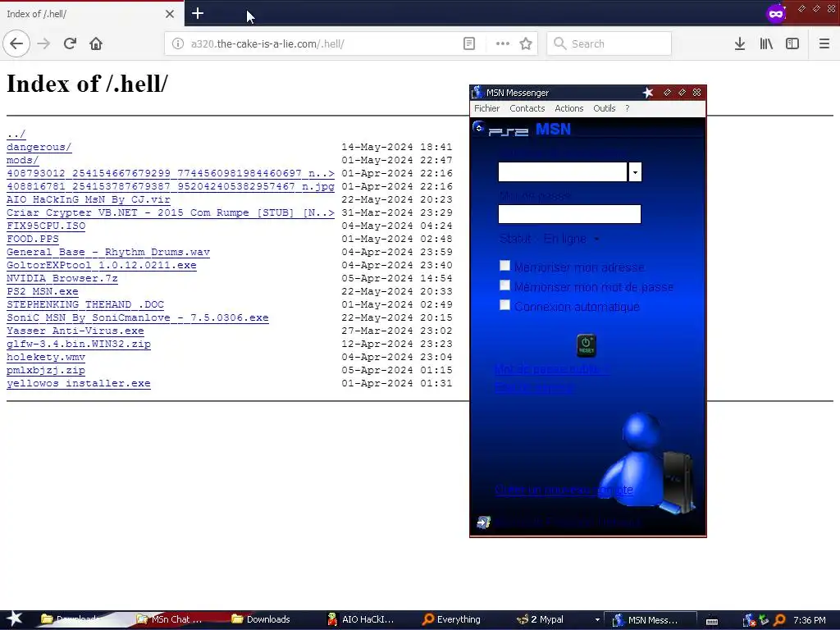Click the private browsing mask icon
The width and height of the screenshot is (840, 630).
[776, 13]
